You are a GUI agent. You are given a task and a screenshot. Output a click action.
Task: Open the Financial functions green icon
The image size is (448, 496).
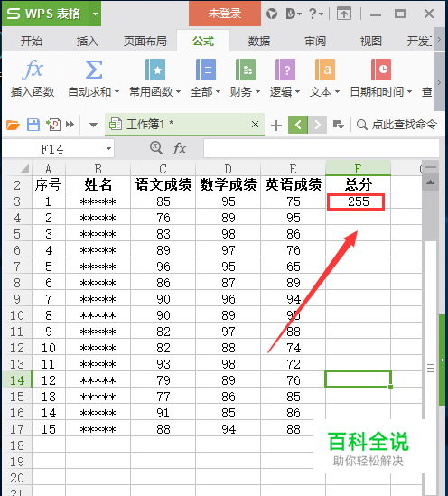click(246, 70)
